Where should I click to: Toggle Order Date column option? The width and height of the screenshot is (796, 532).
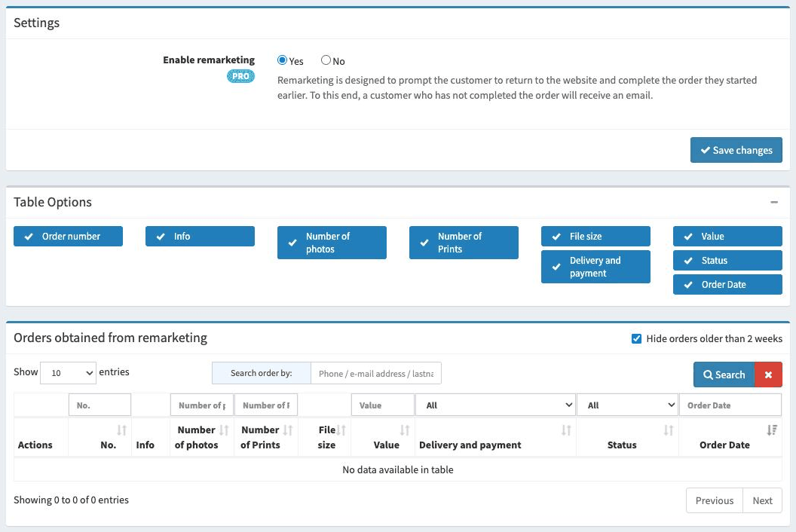click(728, 285)
